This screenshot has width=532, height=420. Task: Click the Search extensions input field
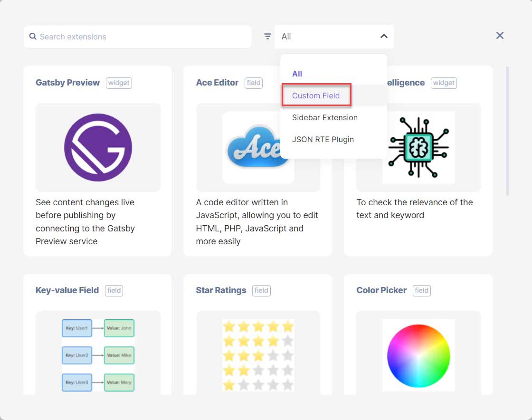tap(138, 37)
